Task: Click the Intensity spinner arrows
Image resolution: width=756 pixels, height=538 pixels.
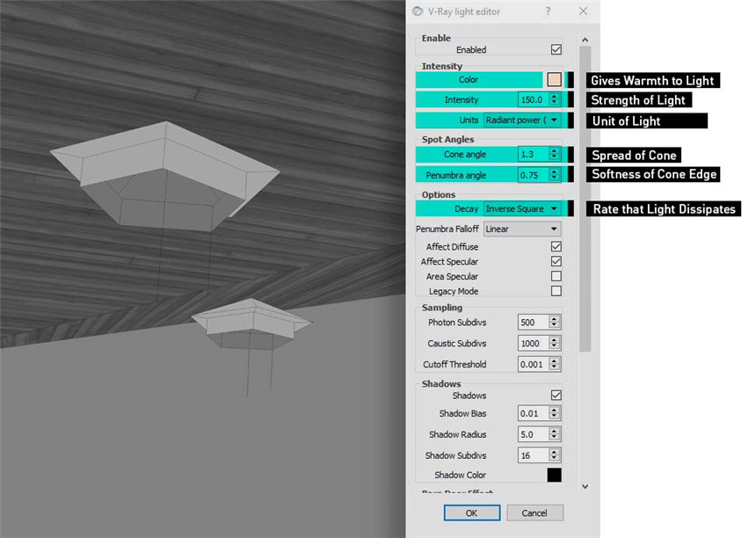Action: [554, 100]
